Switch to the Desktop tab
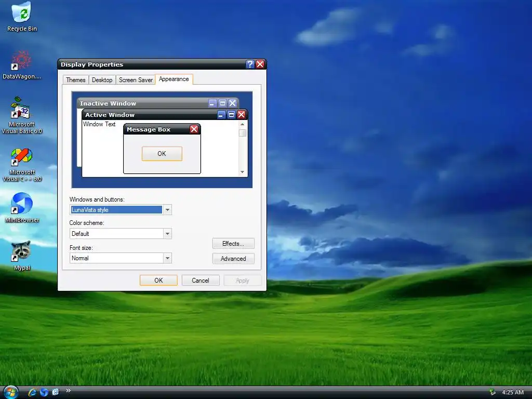532x399 pixels. 102,79
